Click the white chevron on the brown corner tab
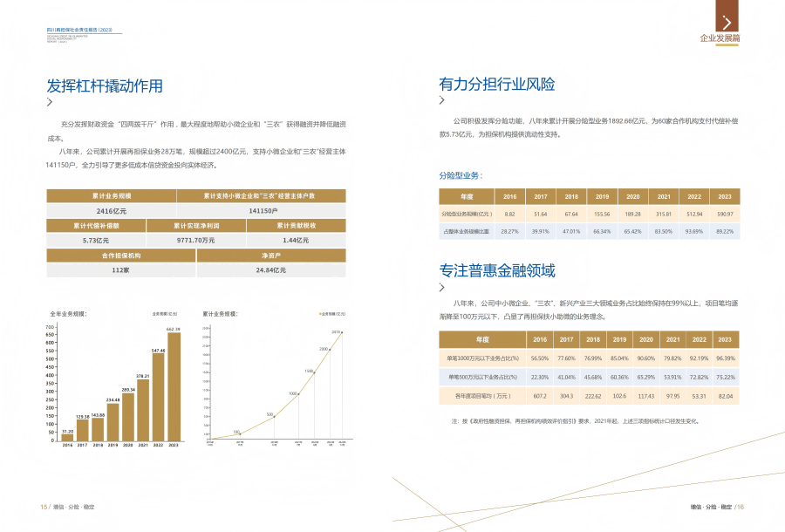Viewport: 785px width, 532px height. [x=727, y=22]
